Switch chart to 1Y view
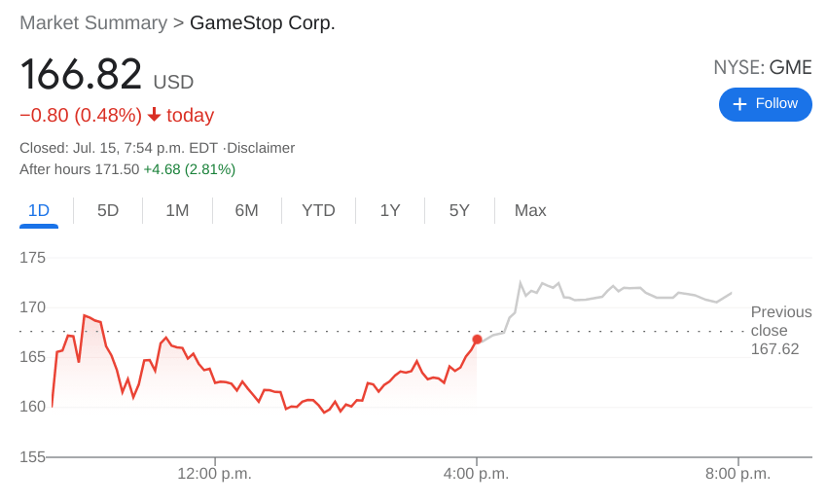 point(390,210)
